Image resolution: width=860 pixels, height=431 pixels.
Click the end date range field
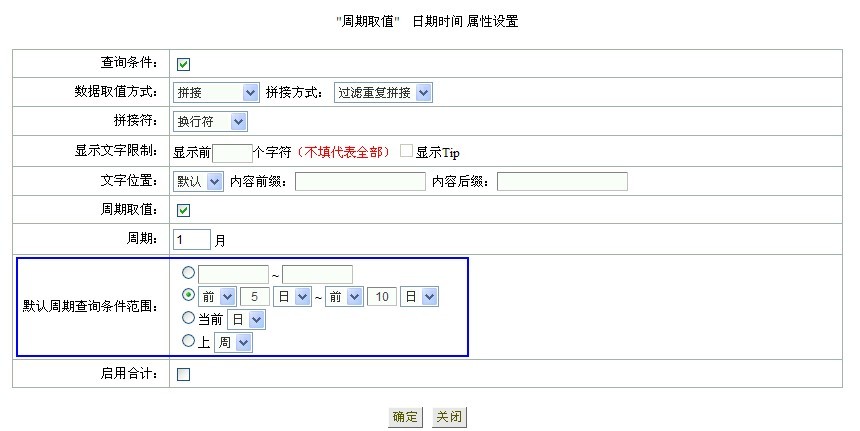tap(317, 274)
